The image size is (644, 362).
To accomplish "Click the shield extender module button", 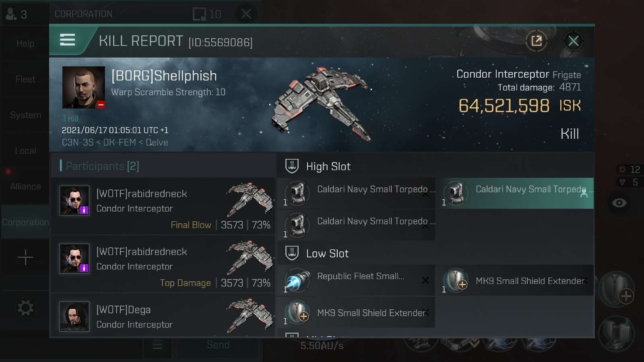I will (616, 289).
